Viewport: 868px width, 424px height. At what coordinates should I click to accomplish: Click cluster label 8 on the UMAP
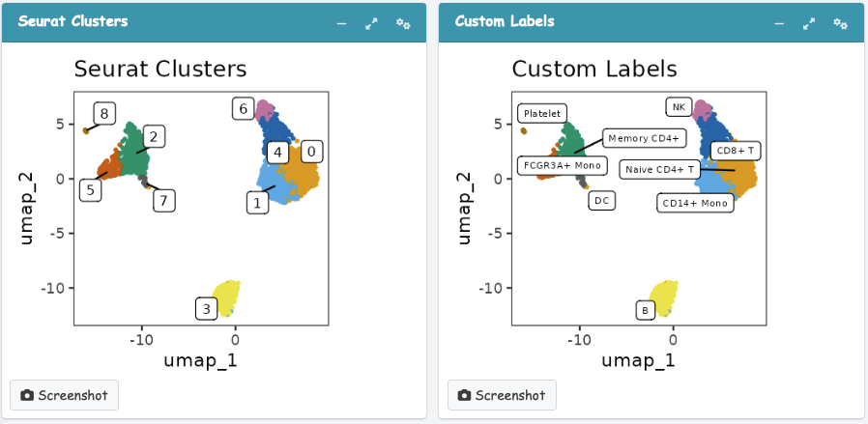pos(103,112)
